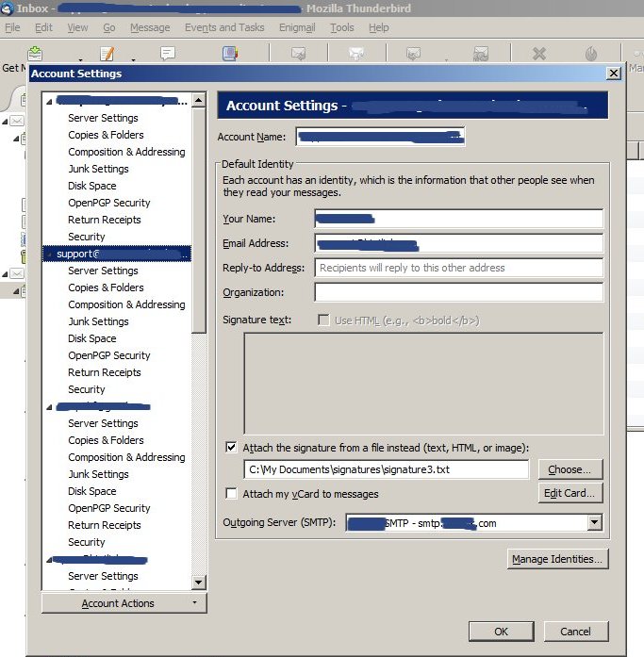
Task: Select Server Settings under fourth account
Action: click(x=103, y=576)
